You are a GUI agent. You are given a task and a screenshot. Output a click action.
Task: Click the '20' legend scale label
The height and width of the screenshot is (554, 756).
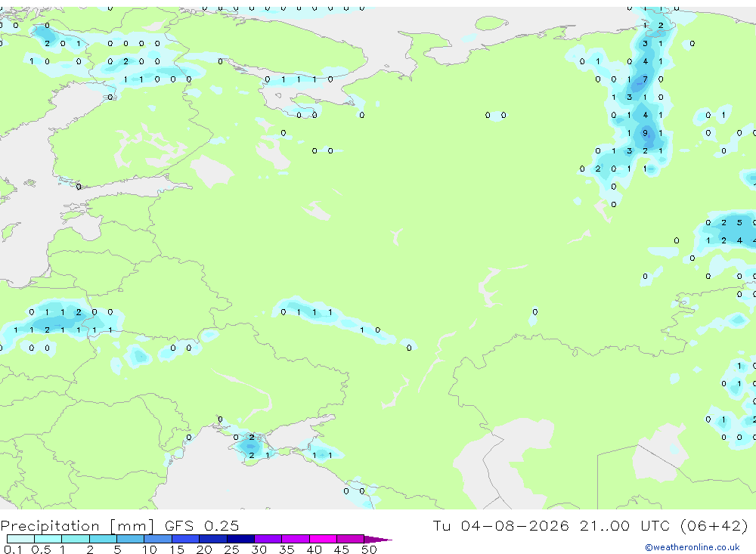(204, 549)
